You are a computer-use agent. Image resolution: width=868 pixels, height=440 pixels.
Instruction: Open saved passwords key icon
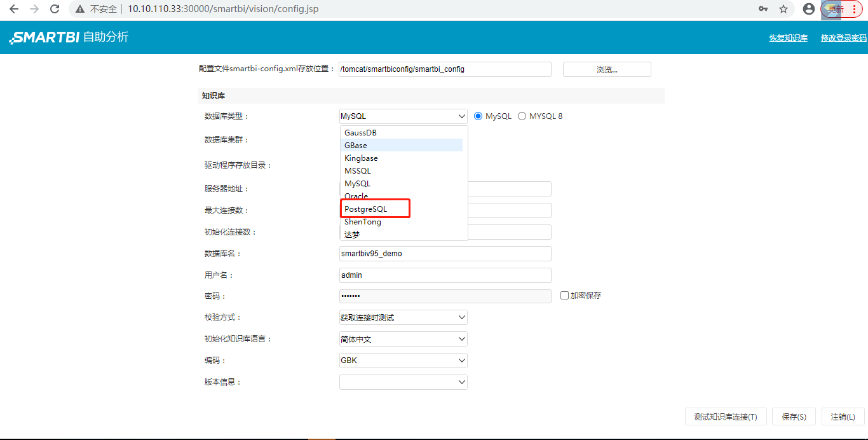763,9
